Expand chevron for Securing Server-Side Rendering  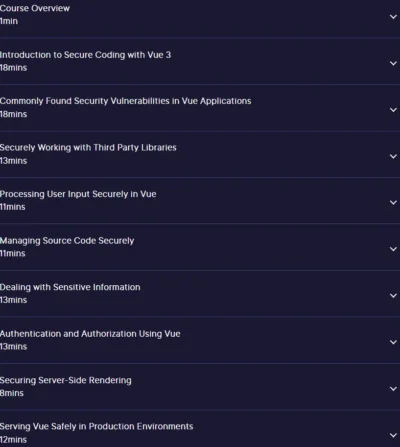tap(393, 389)
